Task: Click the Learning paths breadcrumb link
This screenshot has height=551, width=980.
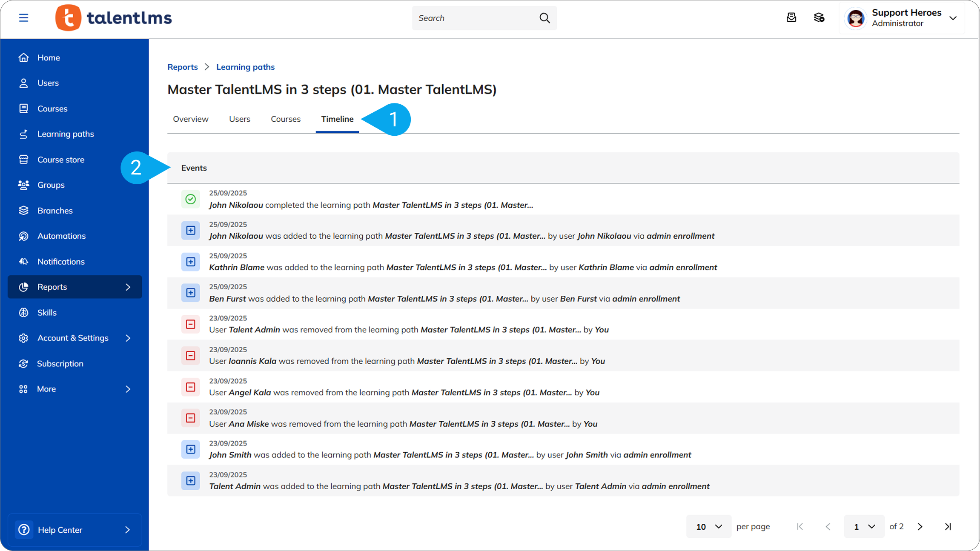Action: click(245, 67)
